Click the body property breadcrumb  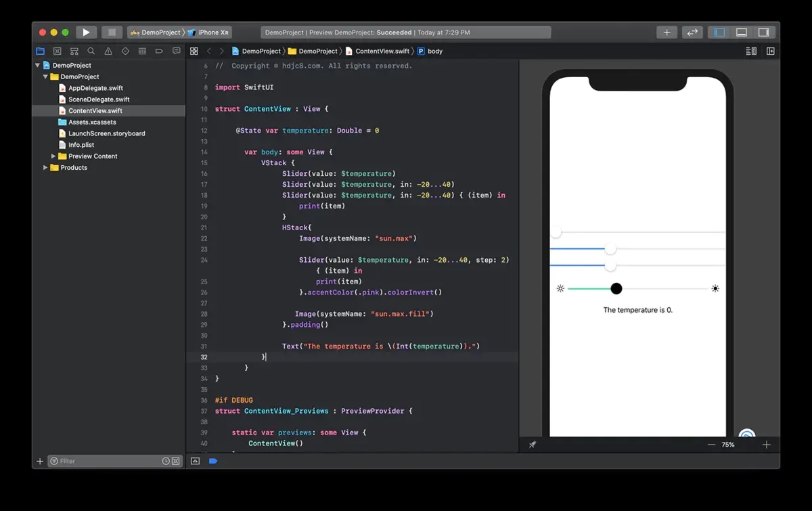[x=430, y=51]
